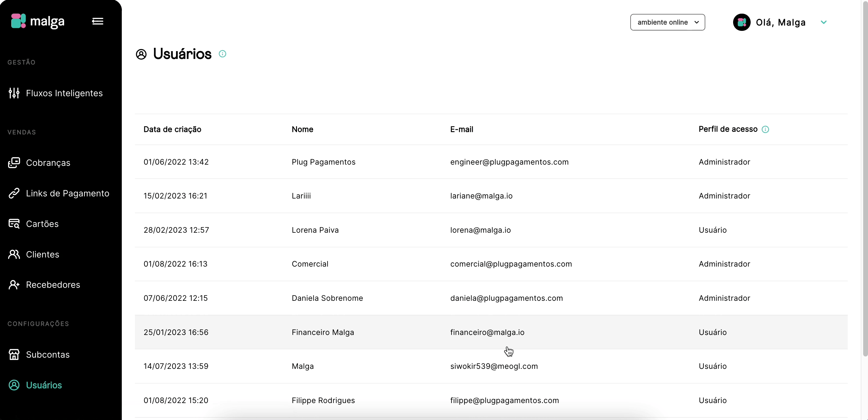Click info icon beside Perfil de acesso
868x420 pixels.
tap(765, 130)
